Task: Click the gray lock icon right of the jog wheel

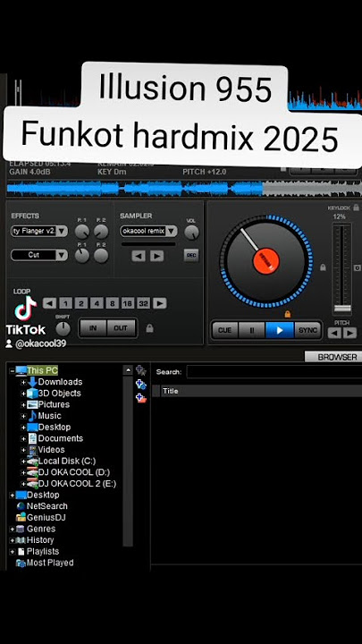Action: (323, 267)
